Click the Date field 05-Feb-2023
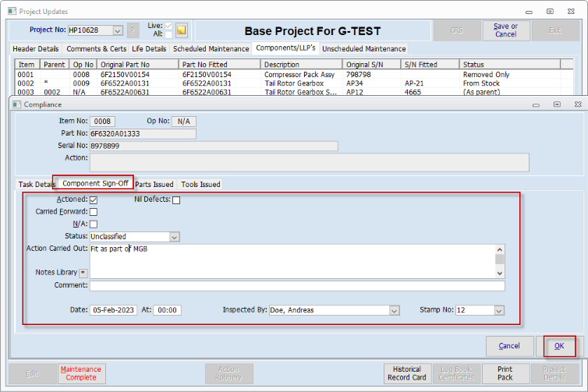 pyautogui.click(x=113, y=310)
